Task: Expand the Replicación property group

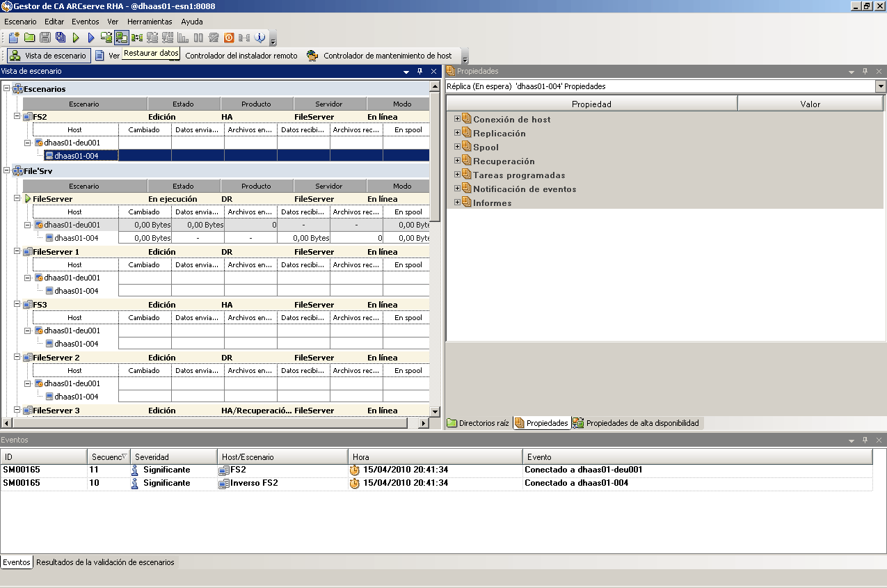Action: pos(457,133)
